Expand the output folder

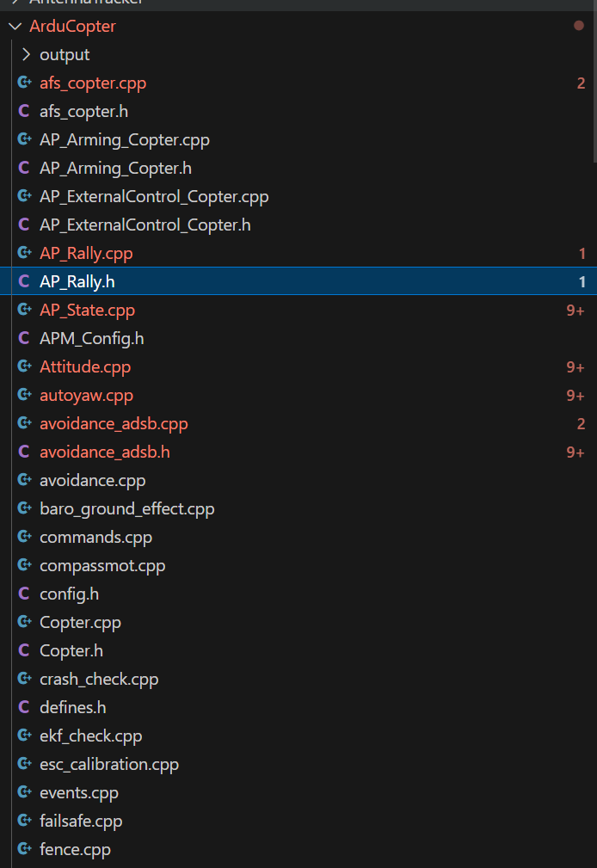click(26, 54)
